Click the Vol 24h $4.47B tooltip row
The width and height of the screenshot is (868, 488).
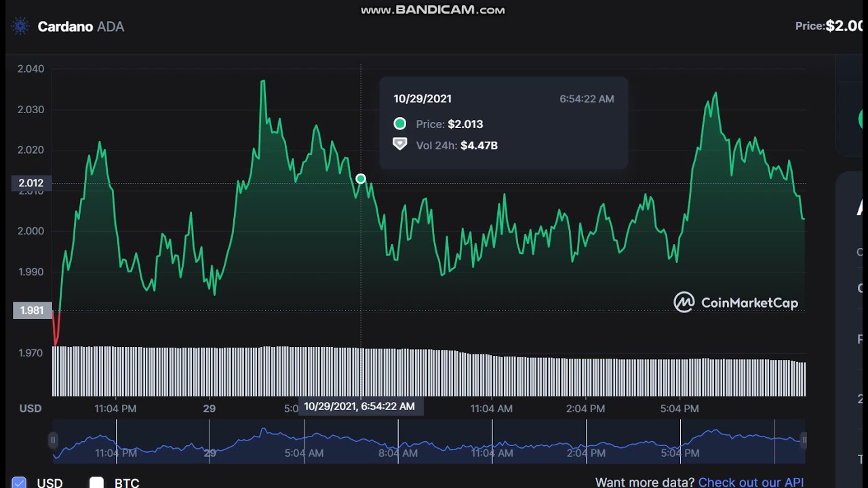point(446,145)
